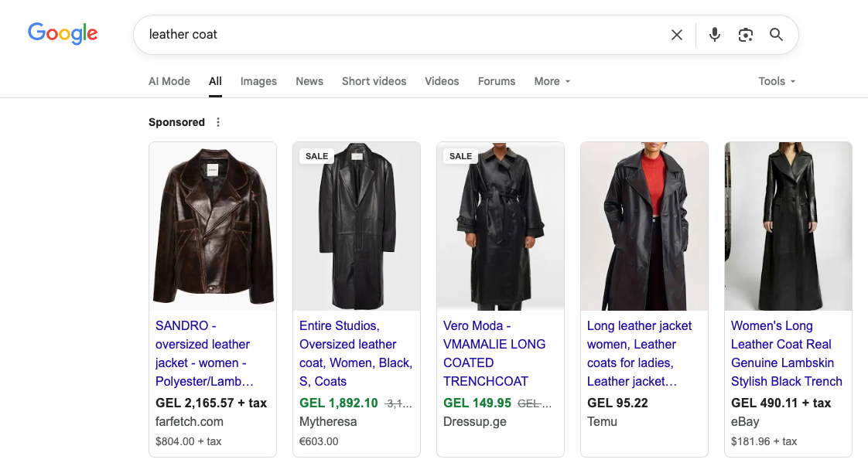Click the Sponsored label
The image size is (868, 473).
point(176,122)
